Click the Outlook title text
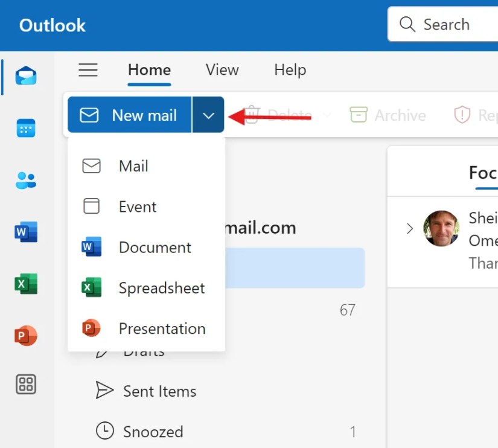498x448 pixels. point(53,25)
